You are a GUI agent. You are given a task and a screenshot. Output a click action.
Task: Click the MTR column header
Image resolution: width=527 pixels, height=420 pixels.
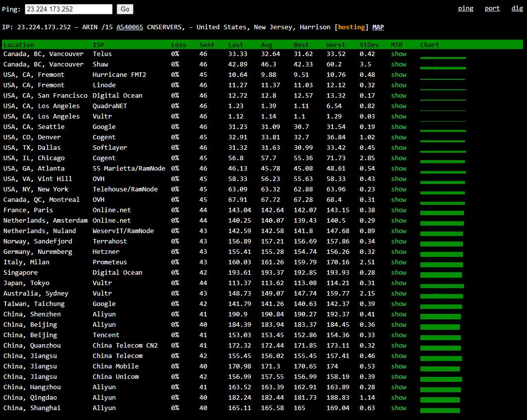tap(396, 45)
